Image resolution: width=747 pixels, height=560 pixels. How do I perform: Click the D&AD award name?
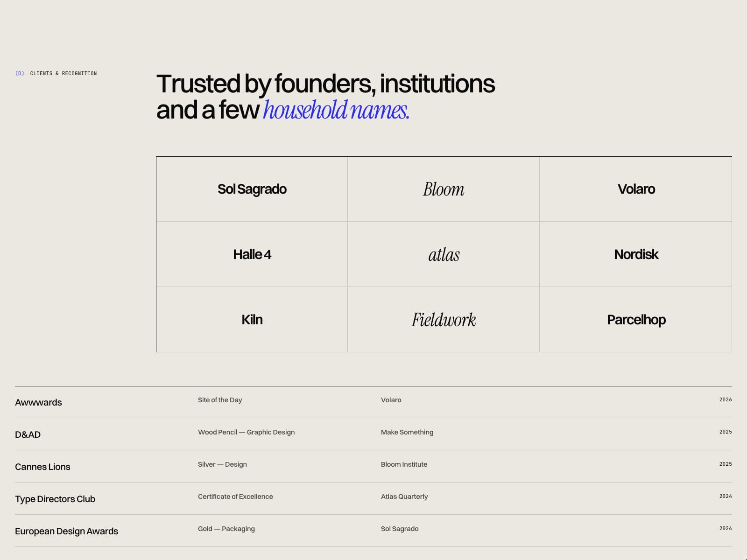(28, 434)
